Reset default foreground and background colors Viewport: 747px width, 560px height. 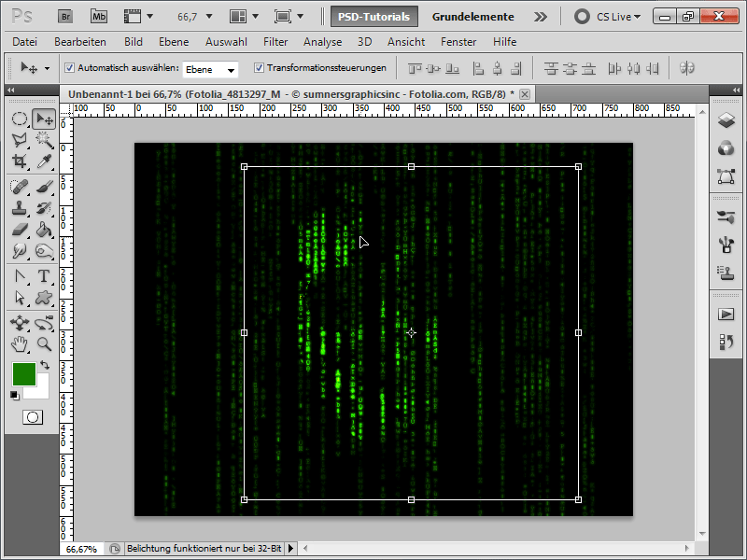pyautogui.click(x=15, y=395)
